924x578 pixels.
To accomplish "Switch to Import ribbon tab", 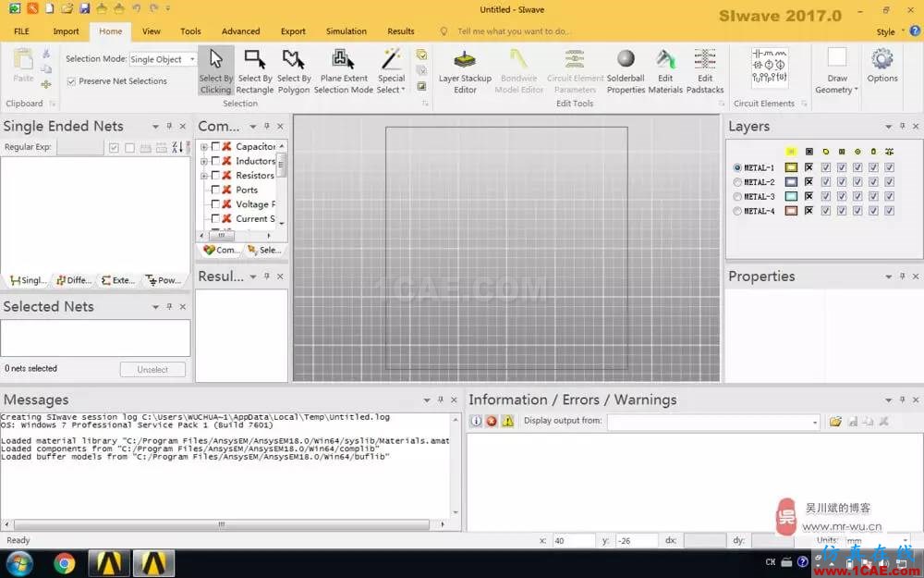I will (x=66, y=31).
